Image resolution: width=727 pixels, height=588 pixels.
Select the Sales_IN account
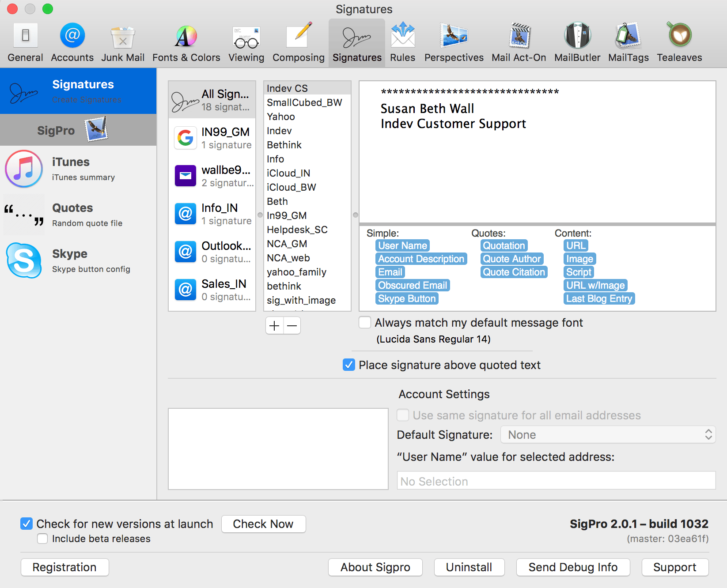coord(212,290)
